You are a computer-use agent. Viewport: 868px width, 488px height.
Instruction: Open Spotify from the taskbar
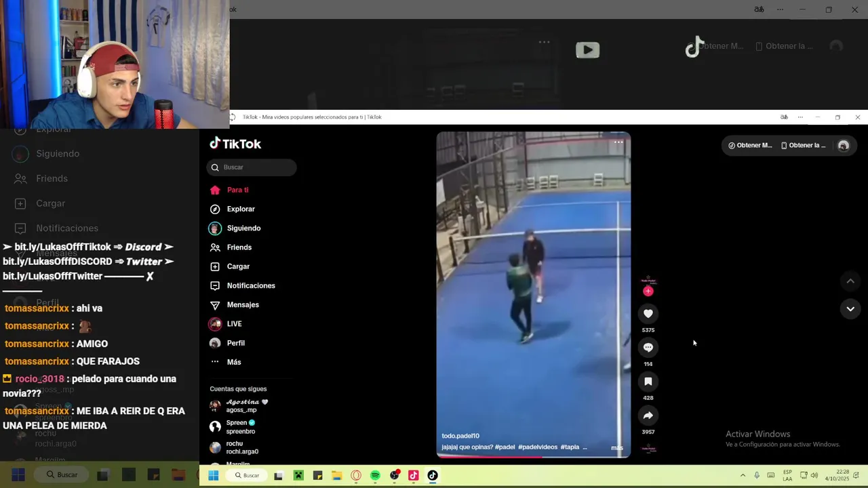[375, 476]
